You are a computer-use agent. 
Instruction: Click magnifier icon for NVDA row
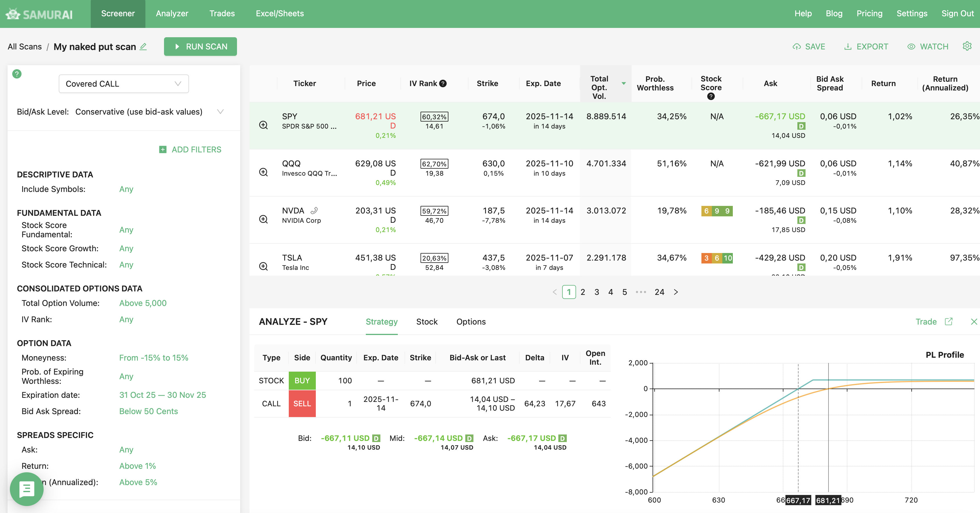263,219
